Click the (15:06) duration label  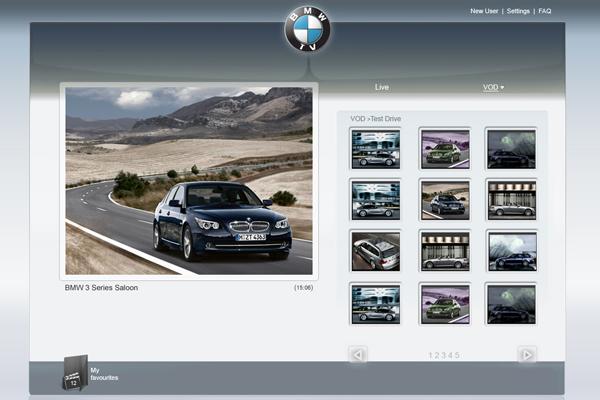[303, 287]
